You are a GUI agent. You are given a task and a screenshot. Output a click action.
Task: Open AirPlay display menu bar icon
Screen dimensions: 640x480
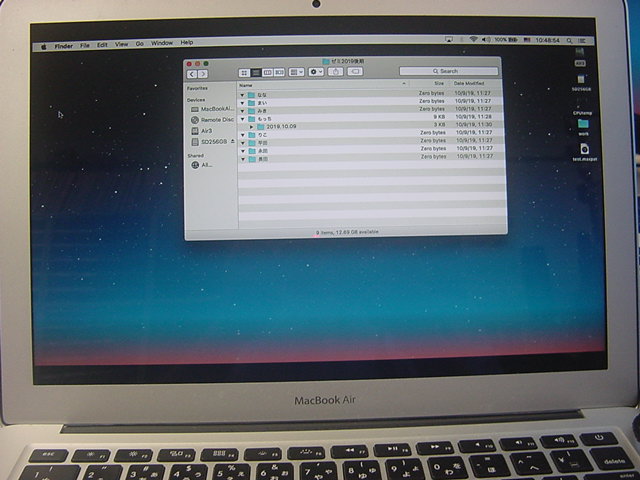pyautogui.click(x=449, y=40)
